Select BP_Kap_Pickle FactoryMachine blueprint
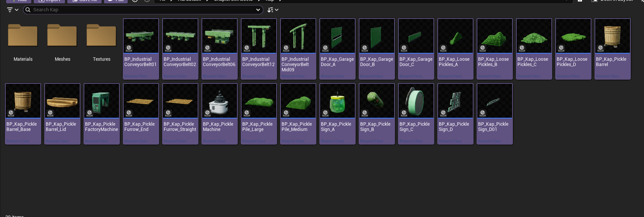The height and width of the screenshot is (217, 644). tap(102, 114)
